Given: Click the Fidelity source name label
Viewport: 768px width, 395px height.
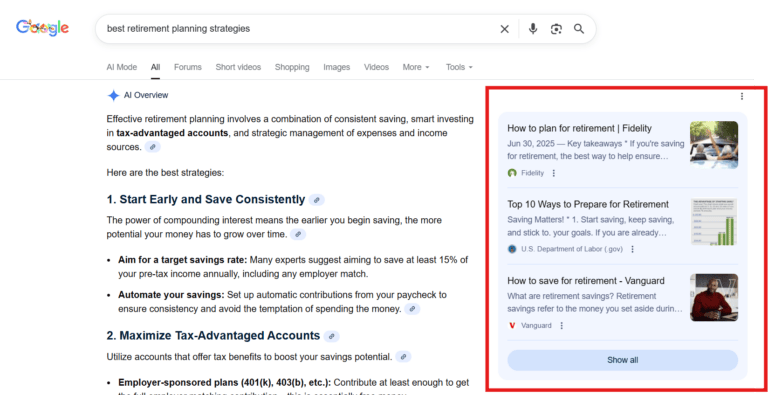Looking at the screenshot, I should click(x=532, y=173).
